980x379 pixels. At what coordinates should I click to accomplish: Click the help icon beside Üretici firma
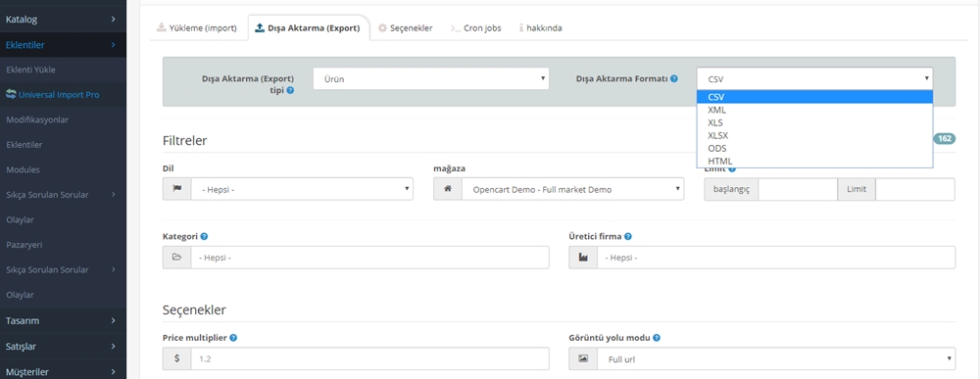tap(627, 237)
